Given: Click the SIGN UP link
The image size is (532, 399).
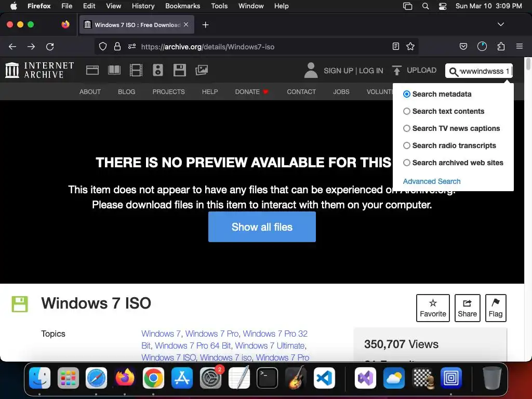Looking at the screenshot, I should point(338,71).
